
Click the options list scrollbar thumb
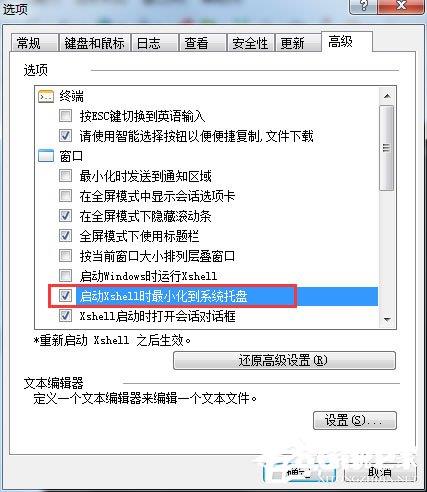pos(387,148)
